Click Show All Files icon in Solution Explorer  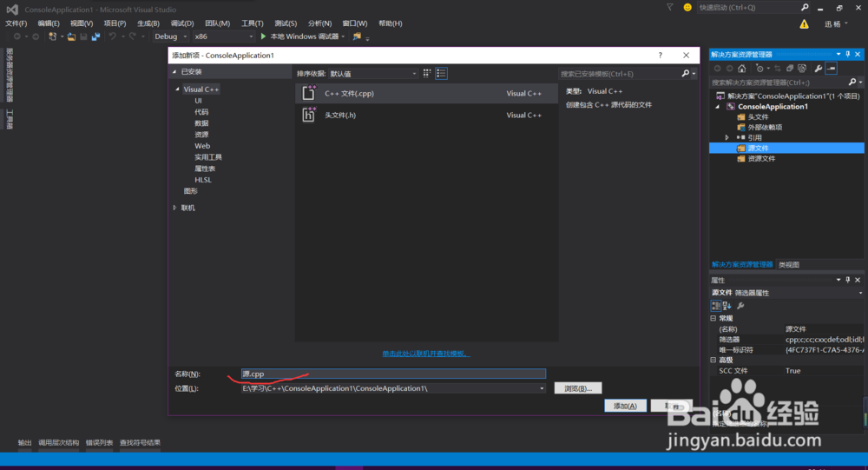point(802,68)
